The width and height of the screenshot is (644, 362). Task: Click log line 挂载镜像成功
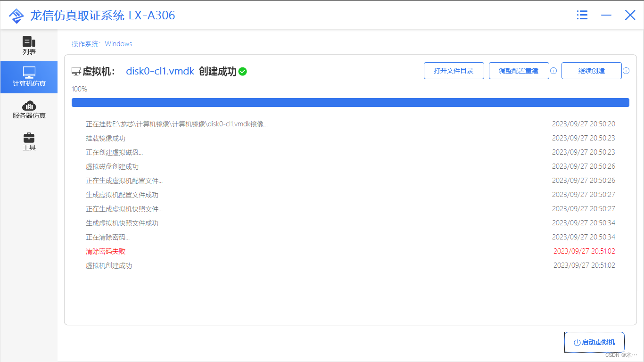pos(106,138)
